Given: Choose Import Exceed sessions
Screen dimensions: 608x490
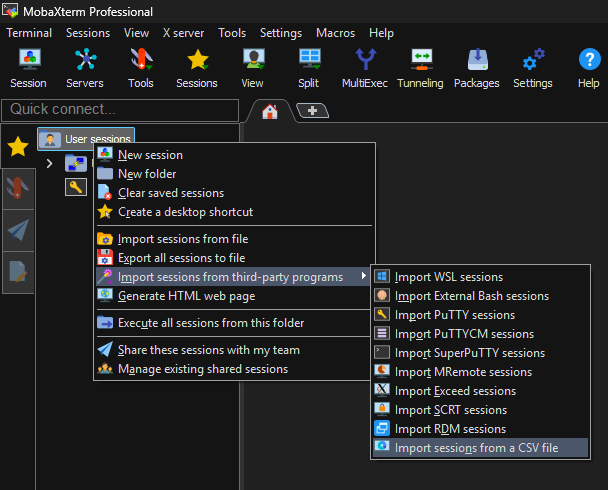Looking at the screenshot, I should coord(480,391).
